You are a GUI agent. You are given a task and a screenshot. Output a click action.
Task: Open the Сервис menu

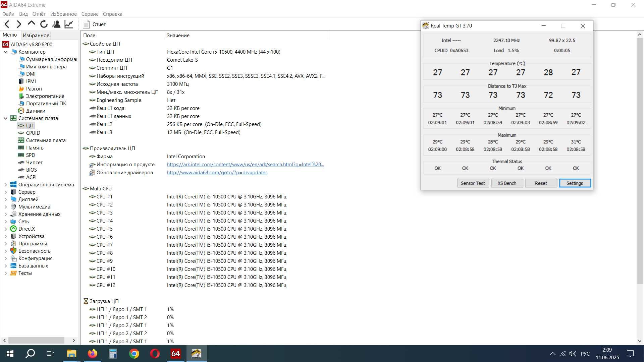90,14
